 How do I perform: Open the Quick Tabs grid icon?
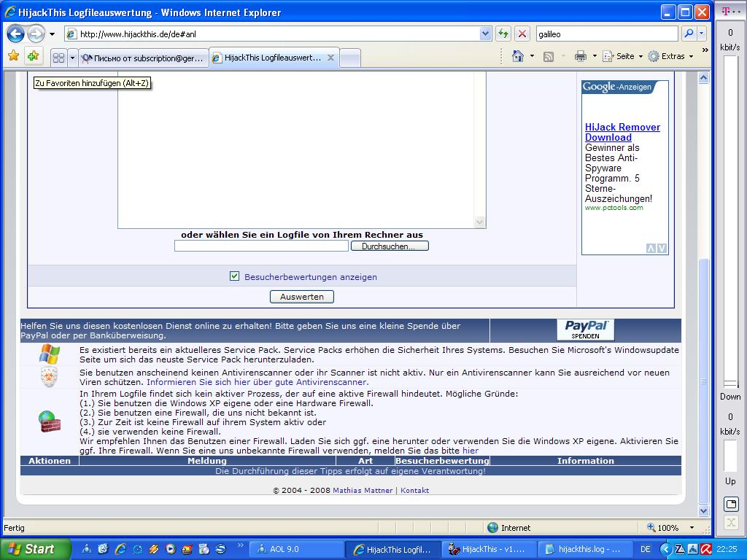(58, 58)
